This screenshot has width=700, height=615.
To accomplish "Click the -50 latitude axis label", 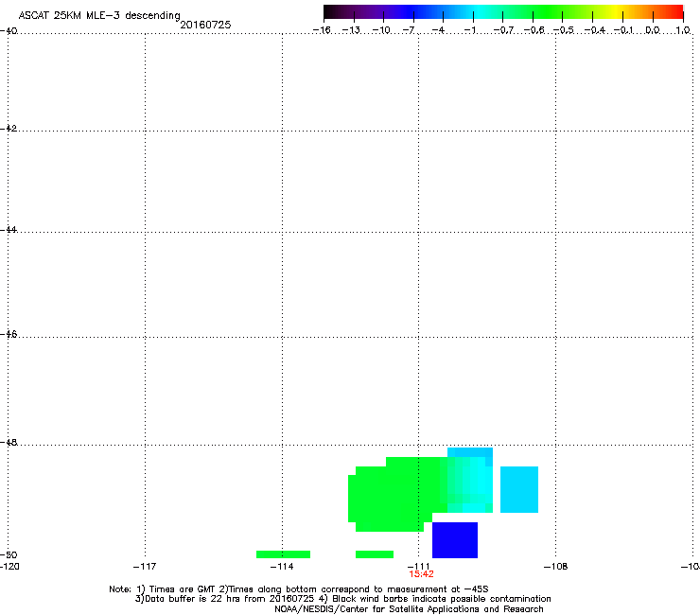I will click(9, 554).
